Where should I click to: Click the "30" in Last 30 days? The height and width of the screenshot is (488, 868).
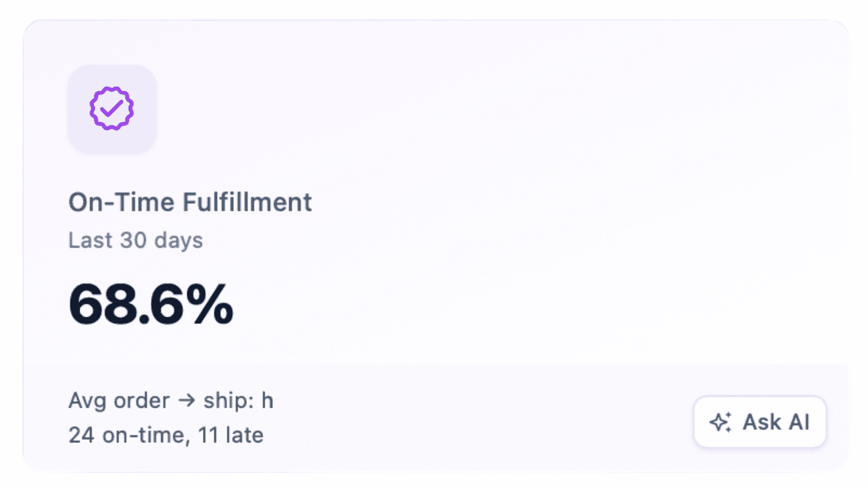click(x=133, y=240)
